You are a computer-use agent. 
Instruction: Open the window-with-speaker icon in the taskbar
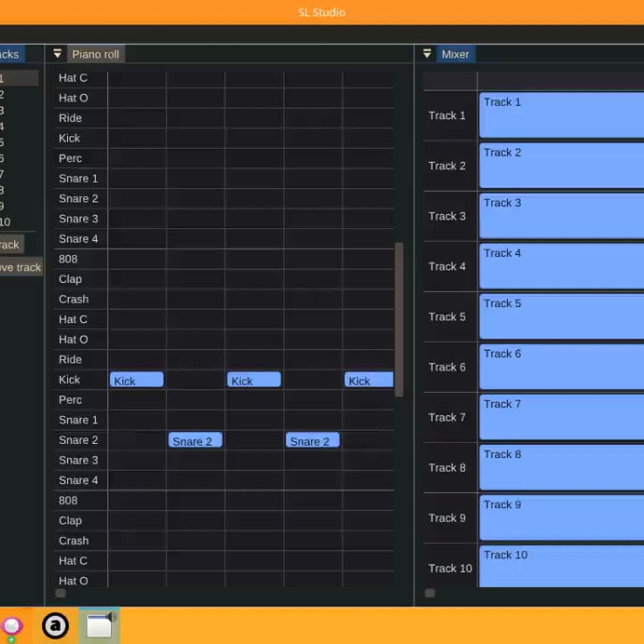100,625
